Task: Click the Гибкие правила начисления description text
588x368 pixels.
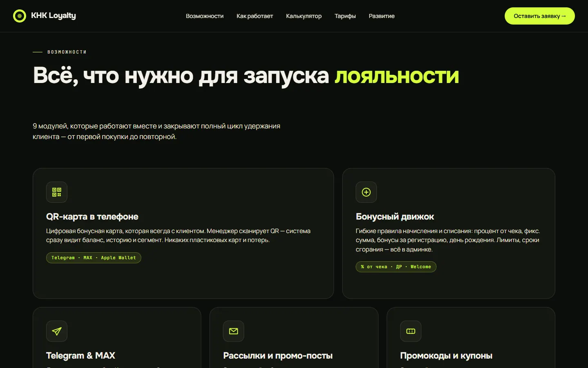Action: (448, 240)
